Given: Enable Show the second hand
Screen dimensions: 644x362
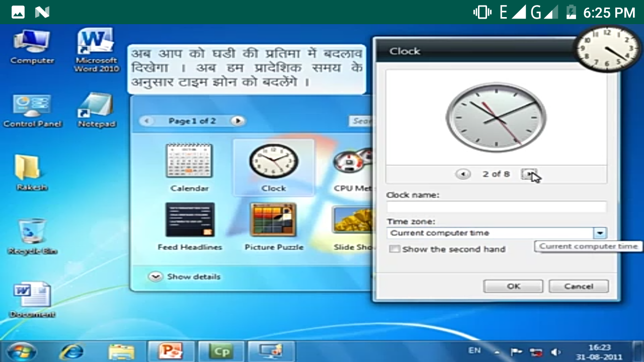Looking at the screenshot, I should (394, 249).
